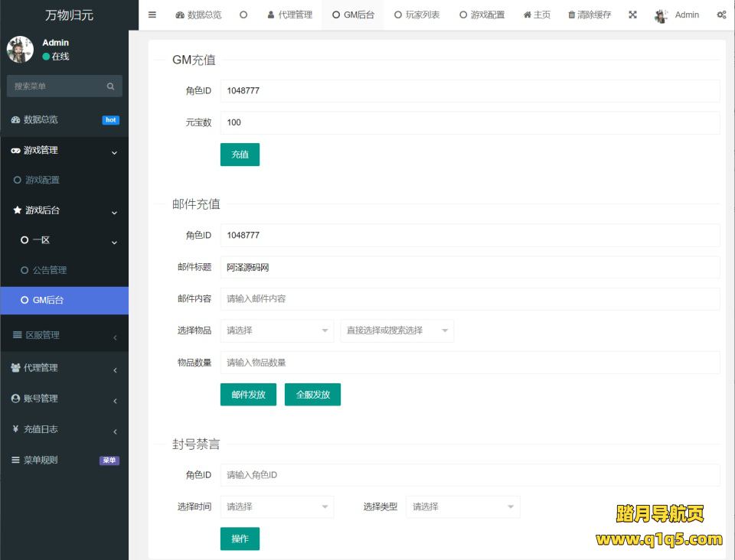Select 公告管理 in the sidebar
This screenshot has height=560, width=735.
click(x=49, y=270)
